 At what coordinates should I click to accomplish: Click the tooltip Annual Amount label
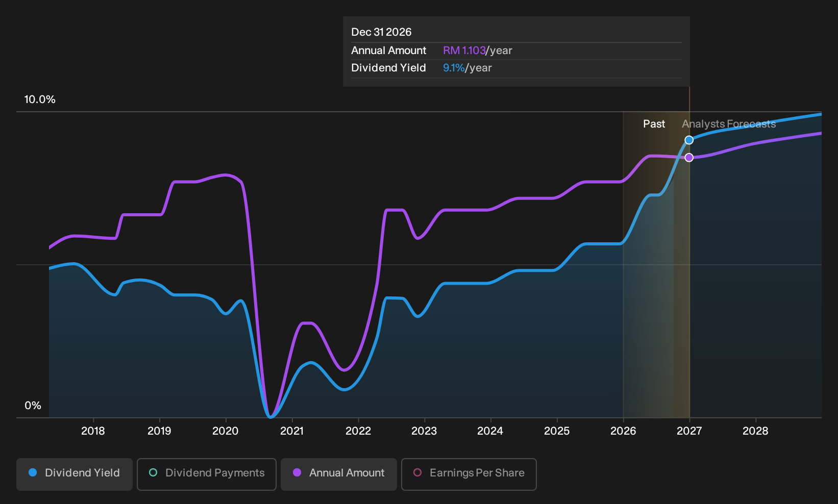click(388, 51)
